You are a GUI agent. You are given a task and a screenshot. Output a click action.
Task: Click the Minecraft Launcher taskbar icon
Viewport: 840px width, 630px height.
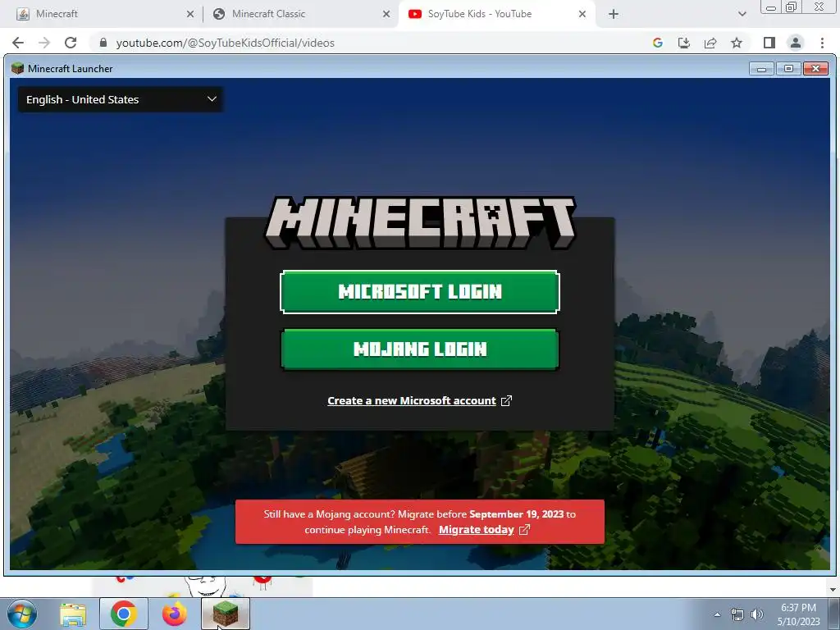[226, 614]
